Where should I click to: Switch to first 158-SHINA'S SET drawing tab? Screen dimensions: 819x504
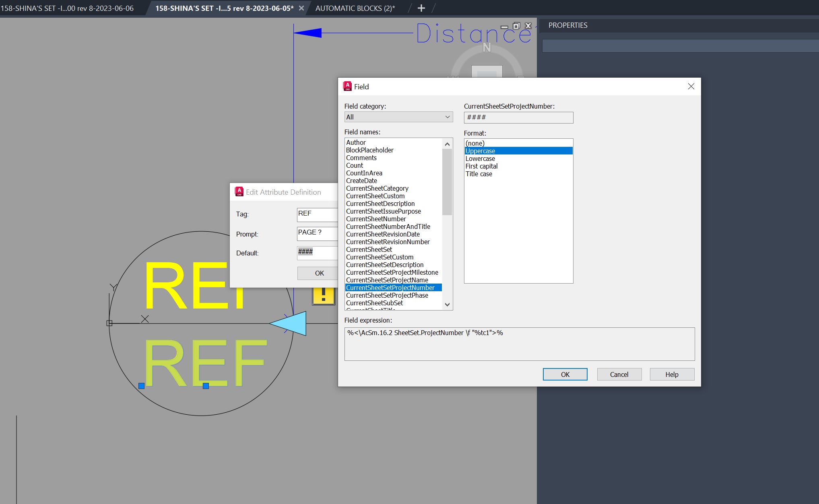(x=67, y=8)
